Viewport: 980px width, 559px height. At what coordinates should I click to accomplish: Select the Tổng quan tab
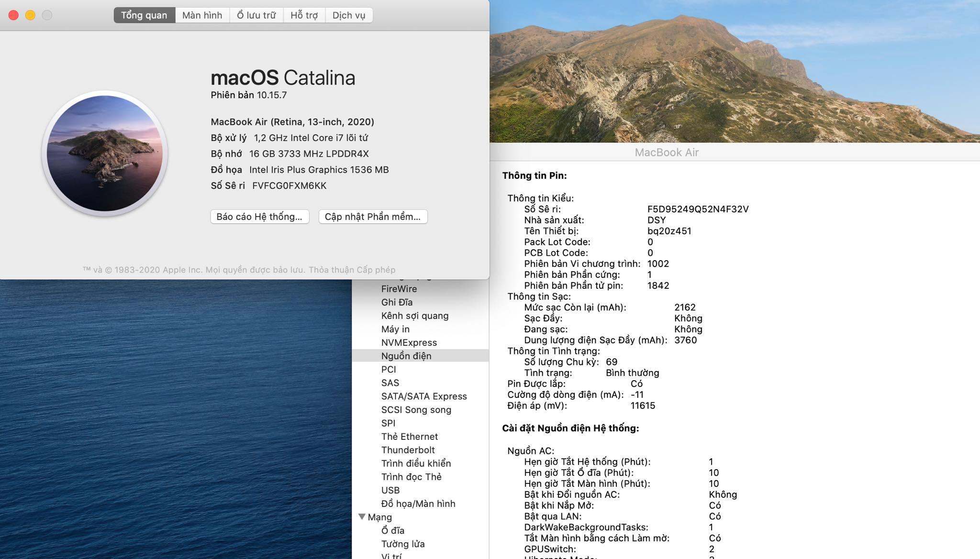click(144, 15)
